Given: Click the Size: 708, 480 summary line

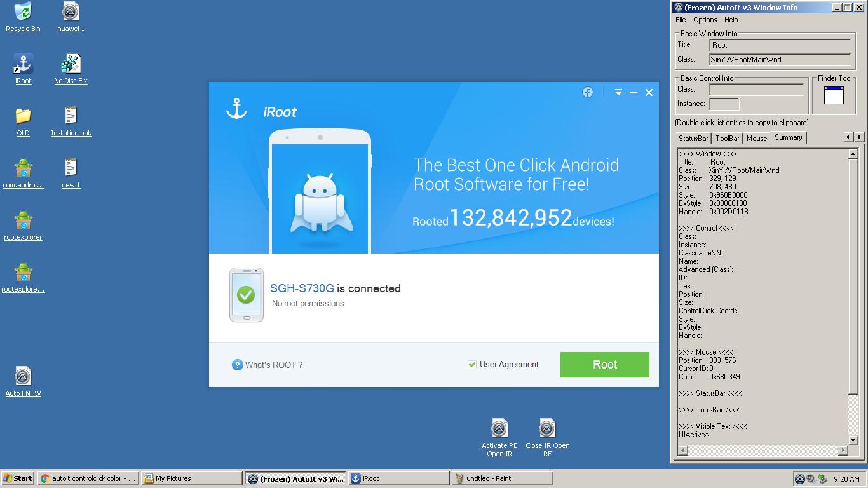Looking at the screenshot, I should point(707,187).
